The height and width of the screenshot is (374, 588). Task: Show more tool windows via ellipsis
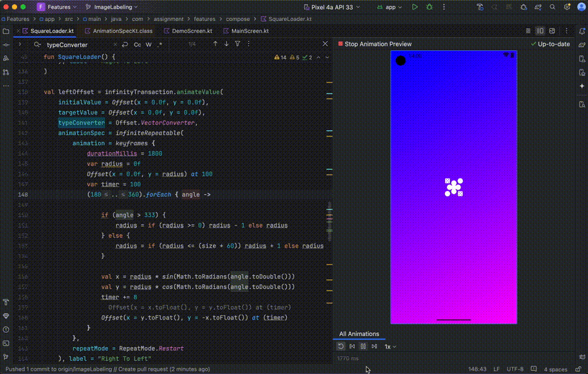(x=6, y=86)
